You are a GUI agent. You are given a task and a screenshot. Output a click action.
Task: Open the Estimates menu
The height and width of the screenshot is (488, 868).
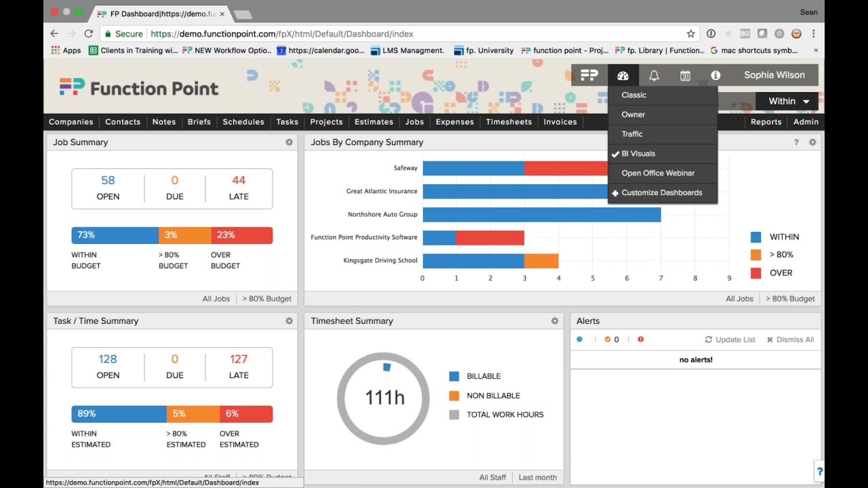(374, 122)
